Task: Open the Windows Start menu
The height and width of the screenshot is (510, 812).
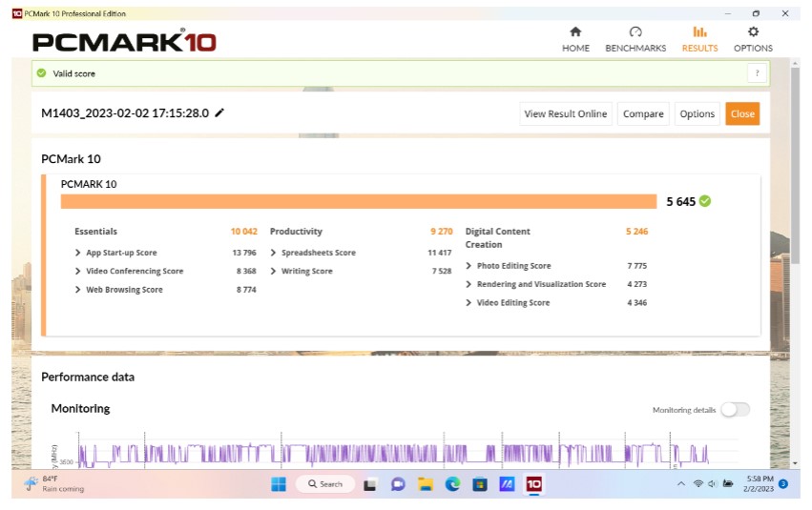Action: coord(278,484)
